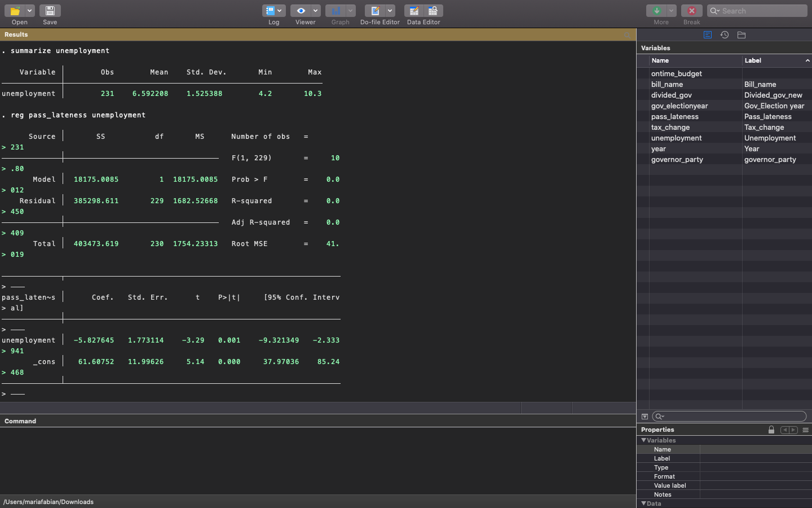Select the bill_name variable row
The image size is (812, 508).
pyautogui.click(x=724, y=84)
